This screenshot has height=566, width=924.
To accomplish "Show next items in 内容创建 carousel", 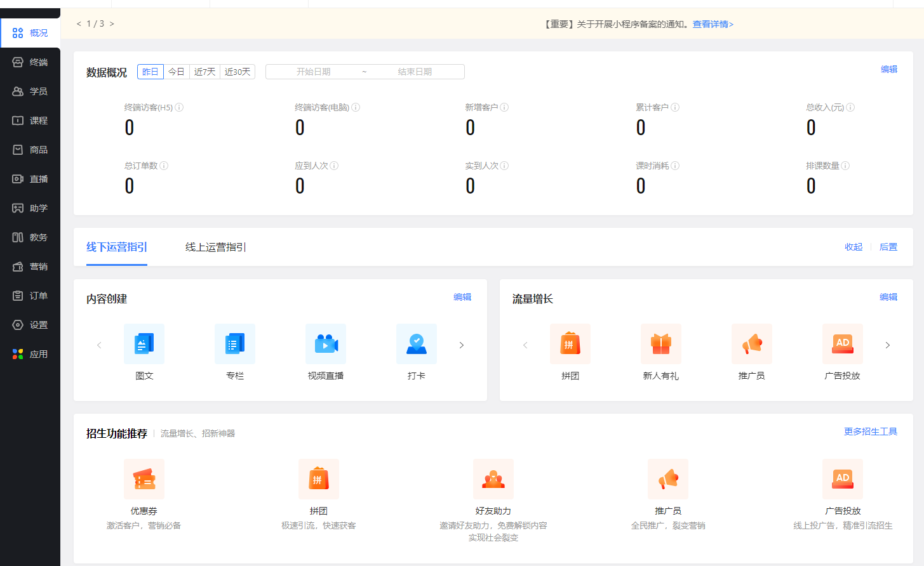I will point(462,345).
